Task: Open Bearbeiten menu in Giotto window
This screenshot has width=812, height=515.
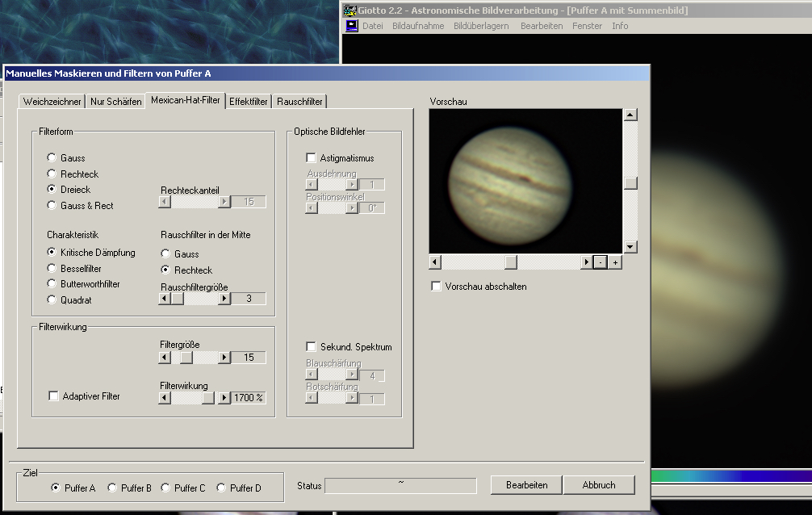Action: [541, 26]
